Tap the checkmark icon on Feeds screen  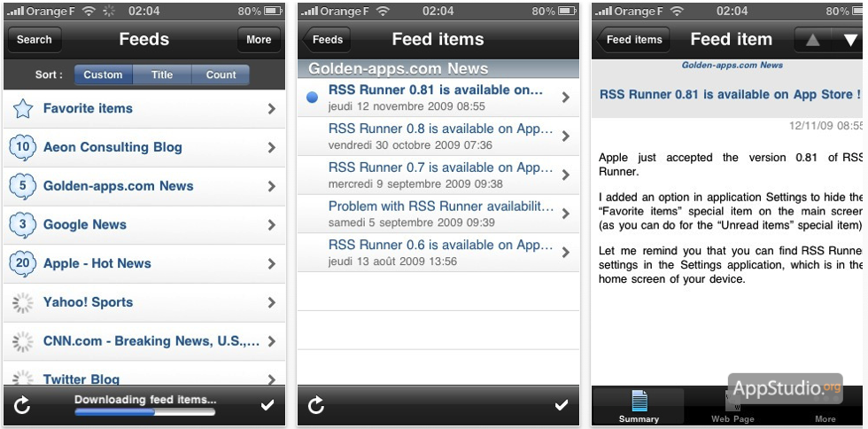coord(267,406)
